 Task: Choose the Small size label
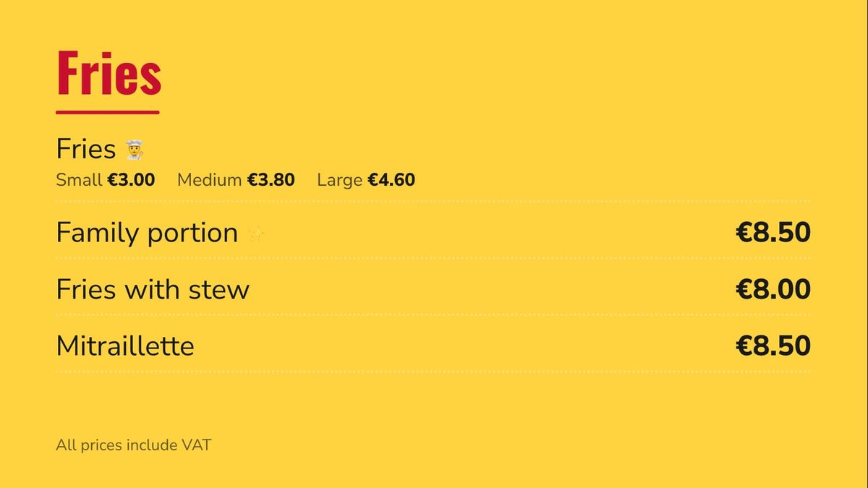pos(79,179)
